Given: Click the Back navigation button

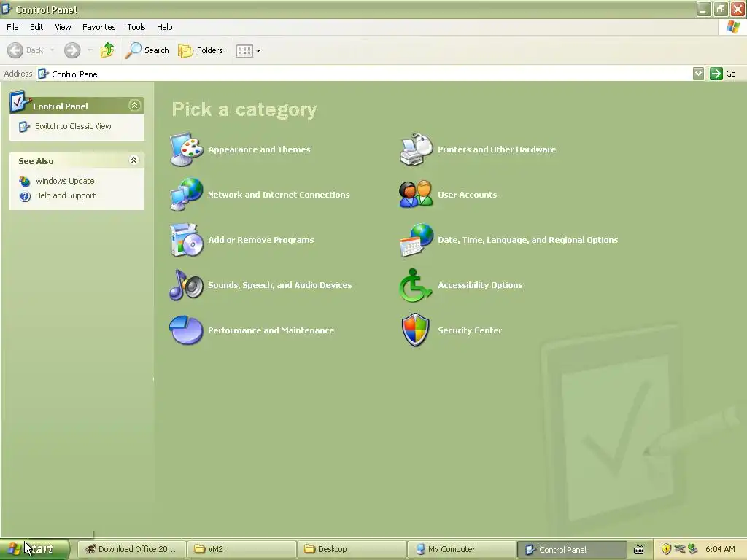Looking at the screenshot, I should (x=26, y=50).
